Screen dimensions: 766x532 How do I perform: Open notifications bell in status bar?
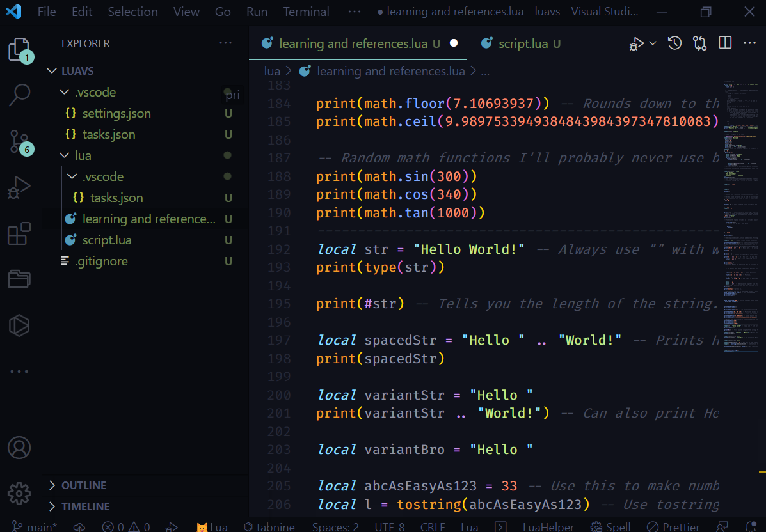click(x=751, y=527)
